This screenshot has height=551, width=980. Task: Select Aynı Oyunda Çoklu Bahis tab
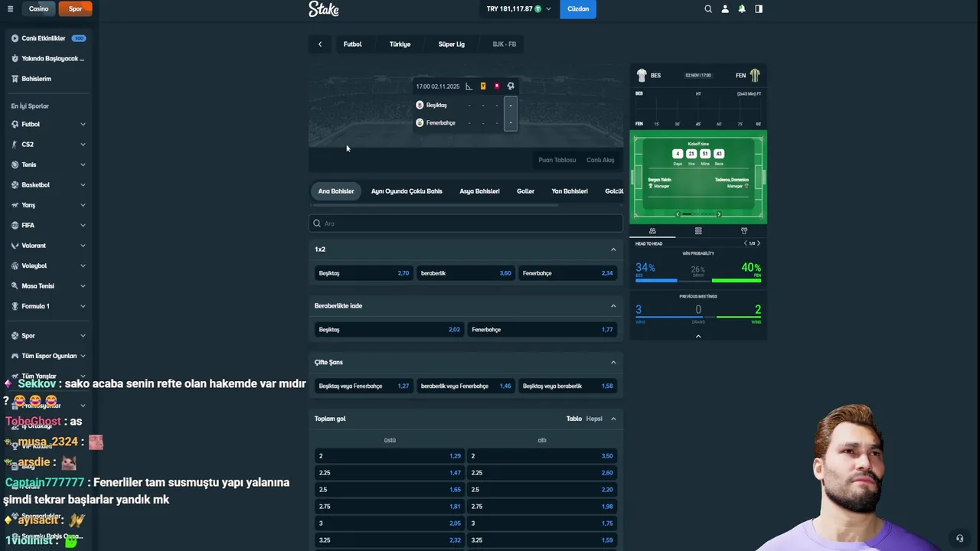pos(407,191)
